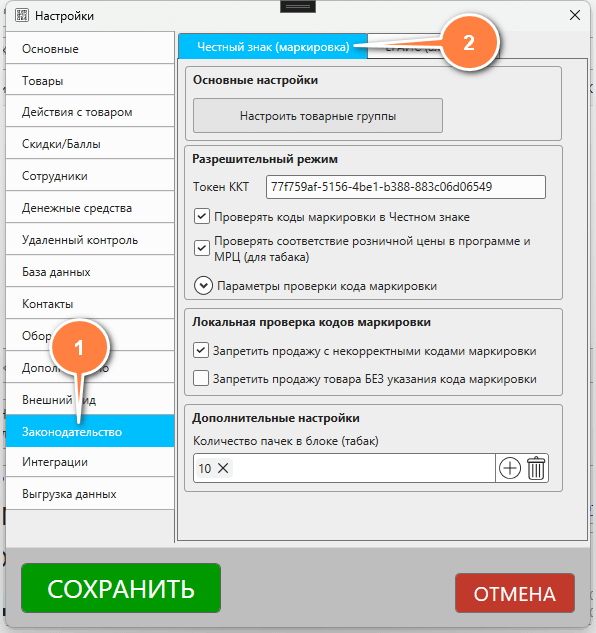This screenshot has height=633, width=596.
Task: Toggle retail price and МРЦ check checkbox
Action: click(x=201, y=248)
